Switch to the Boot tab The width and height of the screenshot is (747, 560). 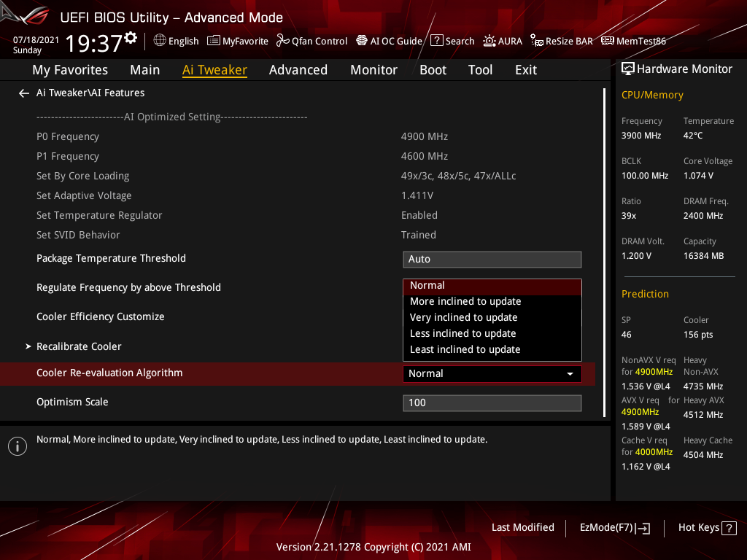click(433, 70)
